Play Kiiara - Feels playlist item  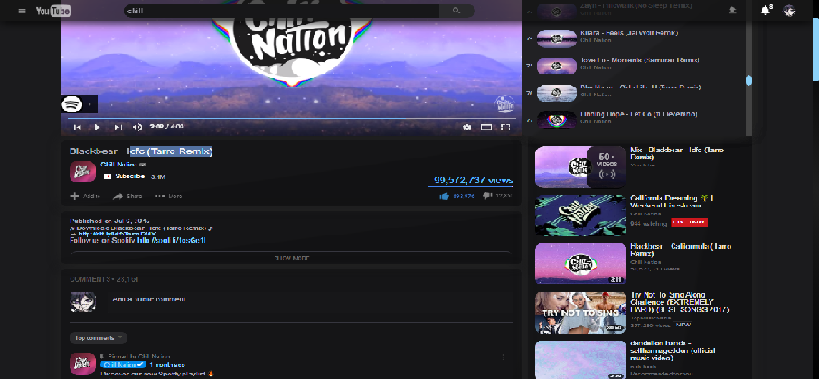[557, 39]
